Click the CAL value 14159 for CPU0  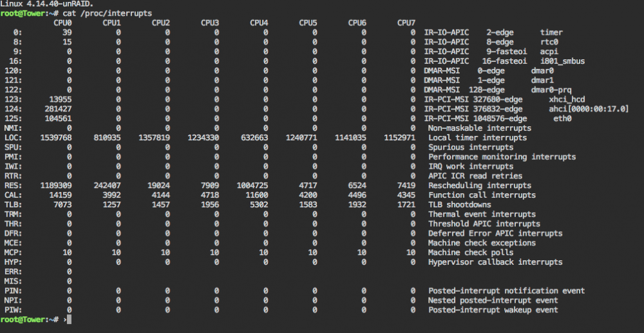pyautogui.click(x=61, y=195)
